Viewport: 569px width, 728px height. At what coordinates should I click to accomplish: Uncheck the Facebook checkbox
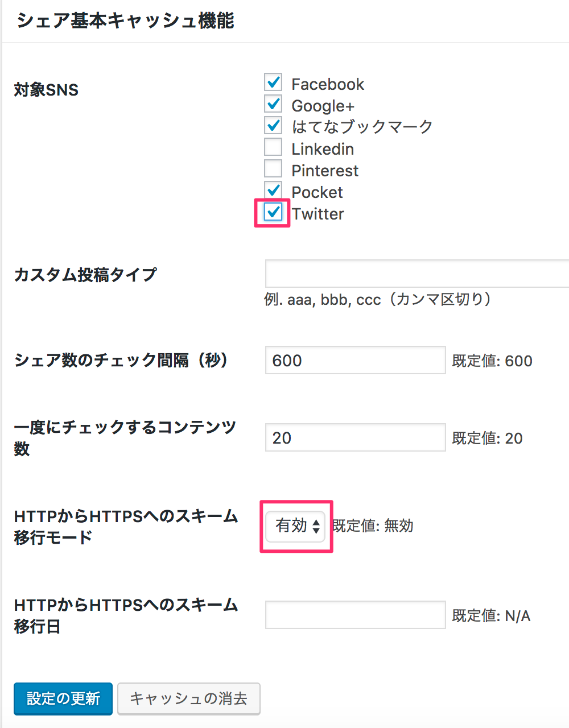(x=273, y=82)
